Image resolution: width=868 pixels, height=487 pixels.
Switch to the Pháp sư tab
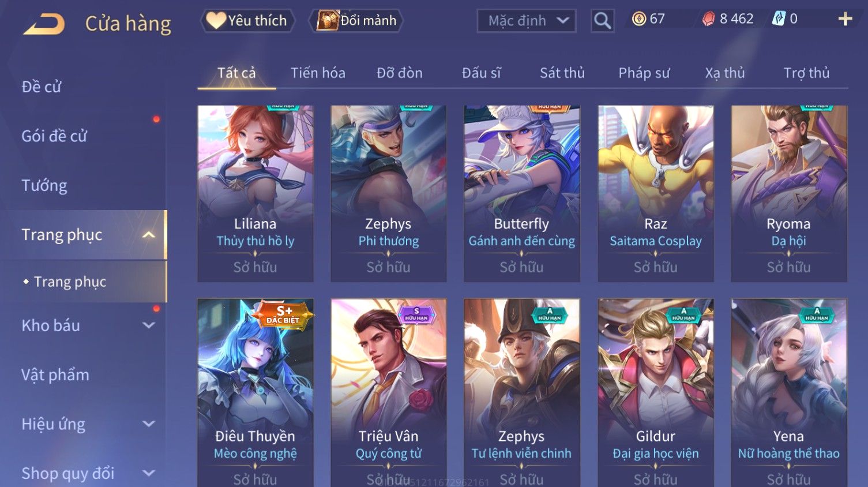(x=644, y=73)
